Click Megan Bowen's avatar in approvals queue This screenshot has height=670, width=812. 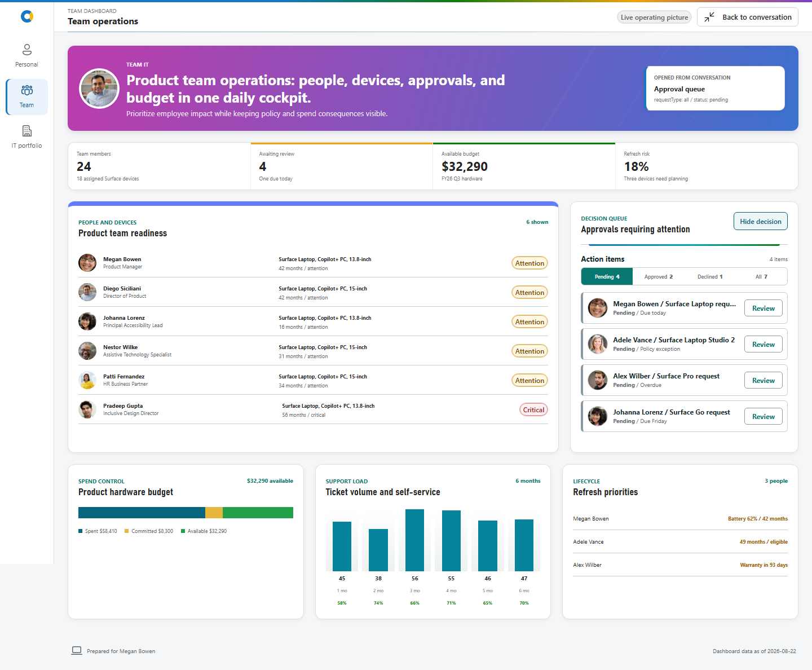coord(598,308)
